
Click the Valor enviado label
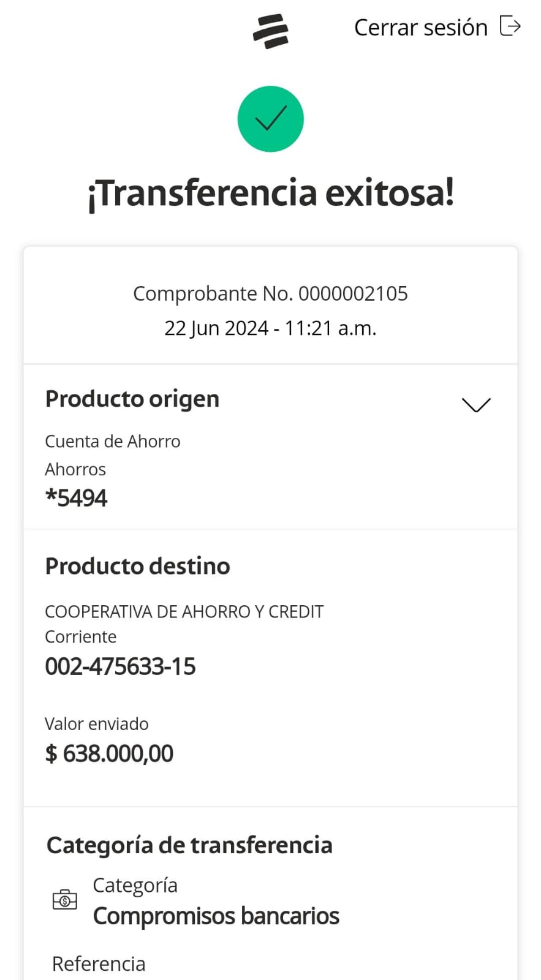[x=97, y=724]
